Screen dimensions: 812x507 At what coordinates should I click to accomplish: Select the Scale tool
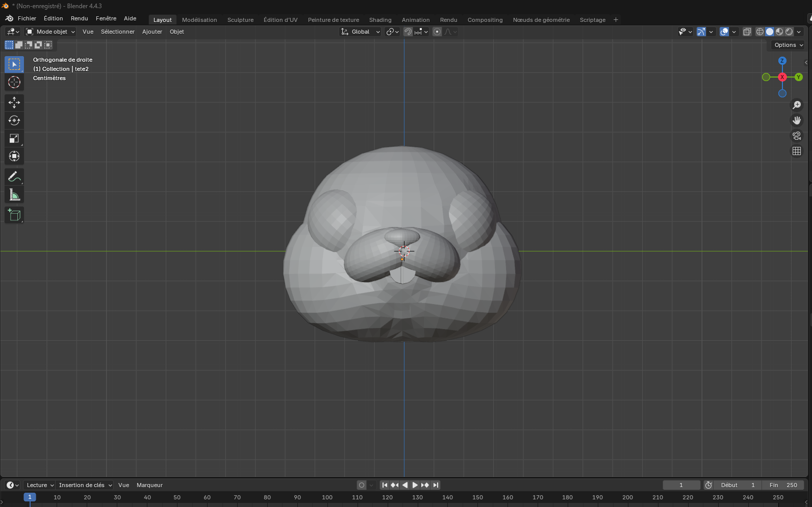pos(14,139)
